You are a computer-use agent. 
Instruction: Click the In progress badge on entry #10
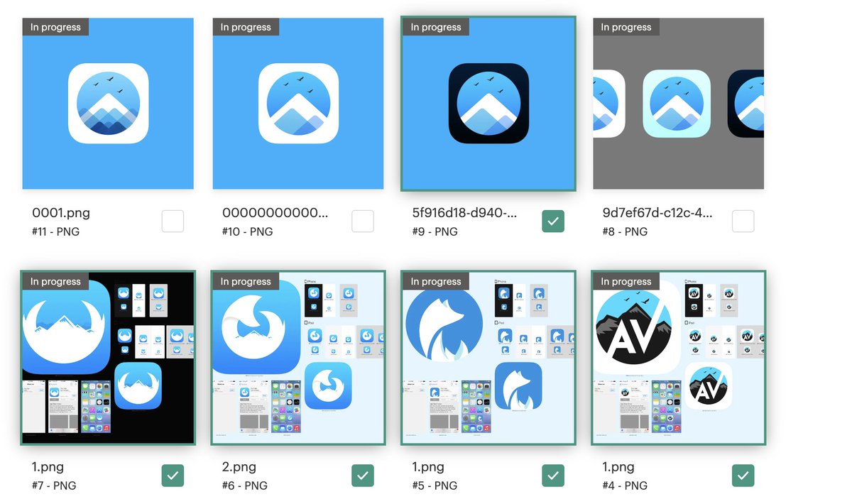(246, 27)
